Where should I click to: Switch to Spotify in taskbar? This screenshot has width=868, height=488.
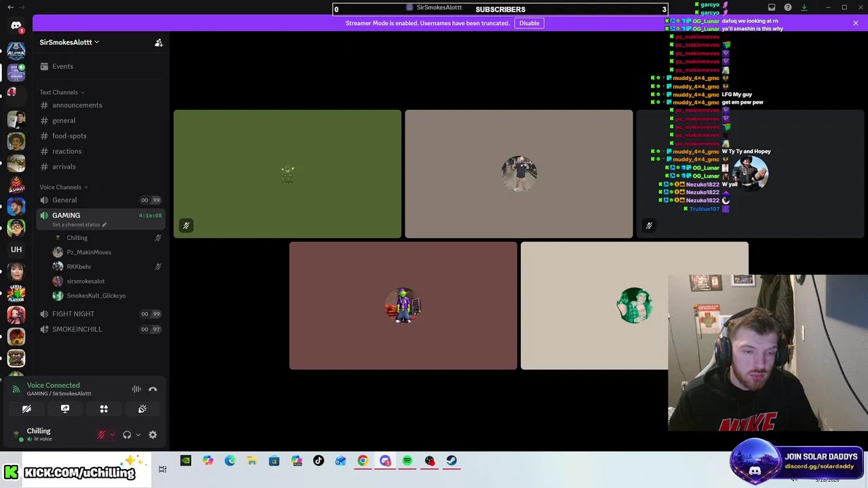(407, 461)
